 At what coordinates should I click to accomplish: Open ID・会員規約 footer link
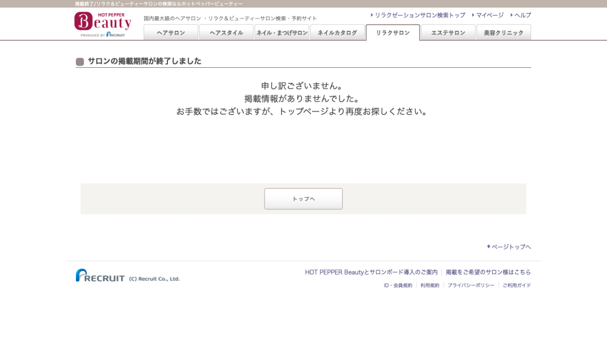(398, 285)
